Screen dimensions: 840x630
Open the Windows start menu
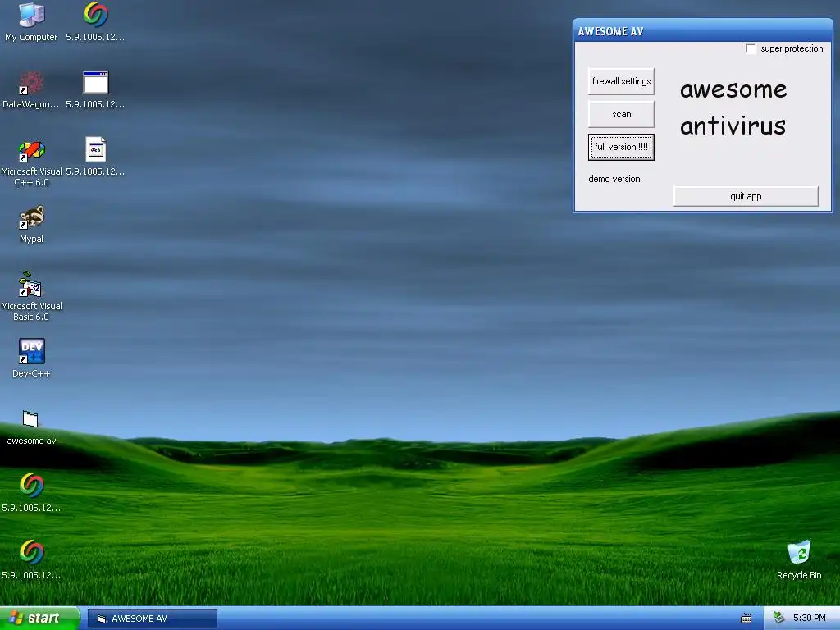point(39,619)
